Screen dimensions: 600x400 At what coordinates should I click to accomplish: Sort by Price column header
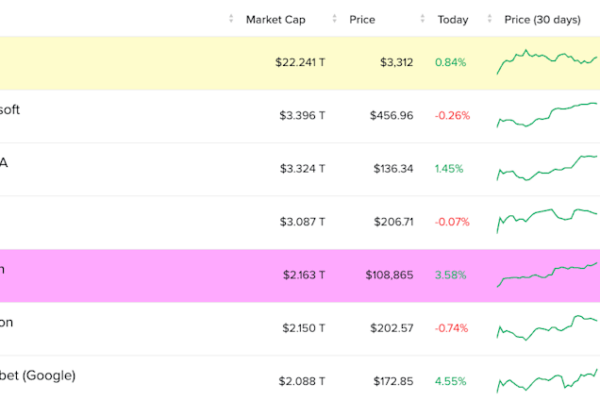pyautogui.click(x=362, y=20)
